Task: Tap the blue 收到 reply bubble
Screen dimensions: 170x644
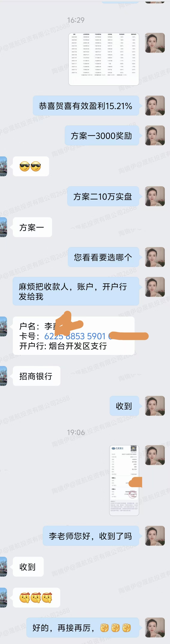Action: pyautogui.click(x=124, y=406)
